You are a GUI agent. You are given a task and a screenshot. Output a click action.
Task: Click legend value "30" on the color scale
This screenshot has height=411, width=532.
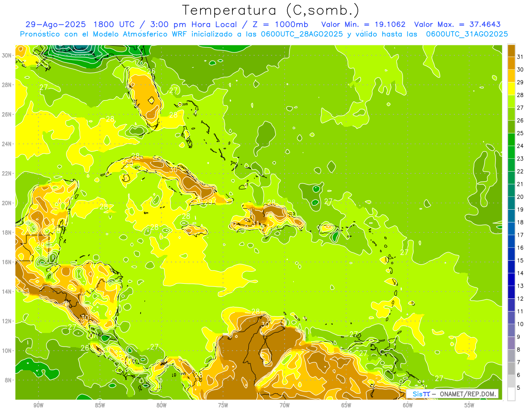click(520, 70)
